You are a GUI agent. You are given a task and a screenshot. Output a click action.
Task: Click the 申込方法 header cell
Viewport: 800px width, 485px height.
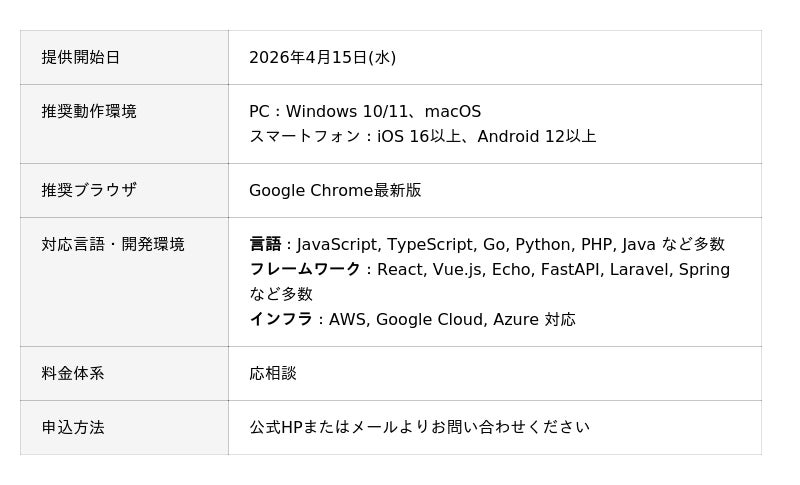coord(73,428)
